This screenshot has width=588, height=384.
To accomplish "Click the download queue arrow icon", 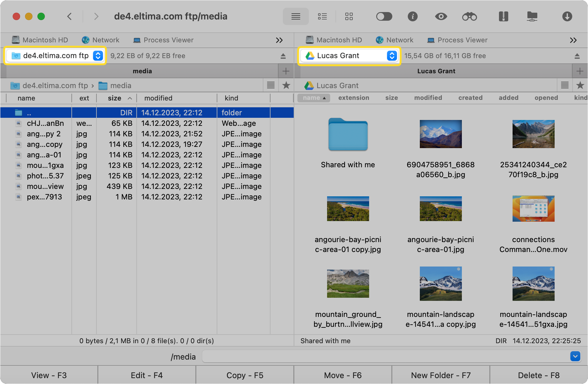I will point(567,16).
